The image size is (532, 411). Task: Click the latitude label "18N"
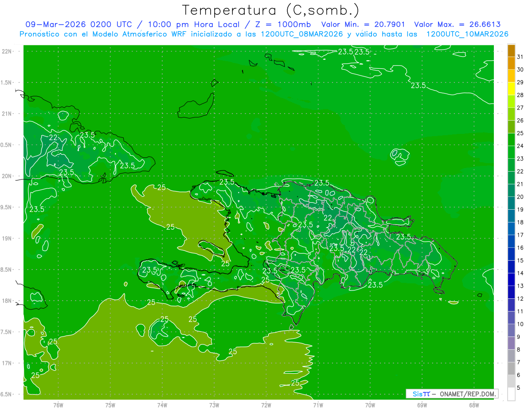[7, 301]
